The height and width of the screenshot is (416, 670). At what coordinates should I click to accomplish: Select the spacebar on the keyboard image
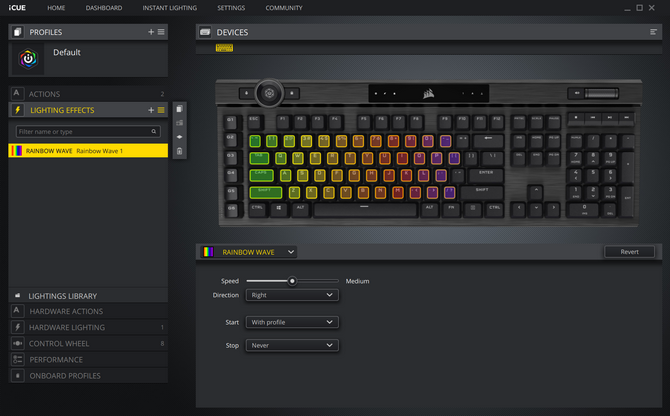[x=364, y=209]
